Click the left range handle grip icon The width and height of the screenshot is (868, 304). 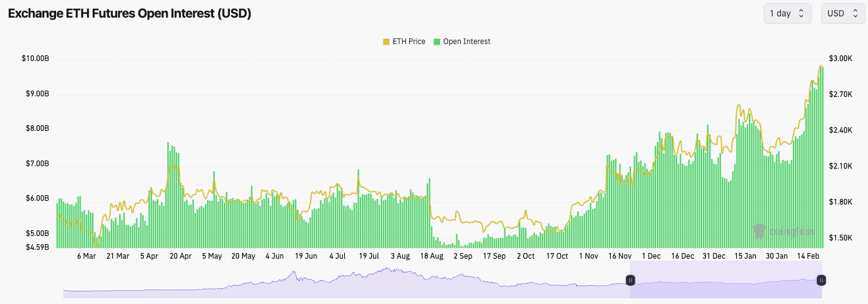[x=630, y=279]
